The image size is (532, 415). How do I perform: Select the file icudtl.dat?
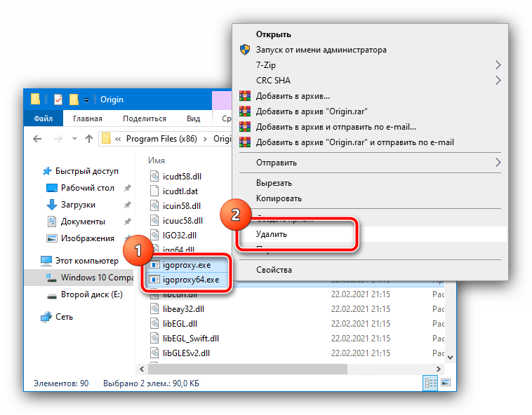180,191
